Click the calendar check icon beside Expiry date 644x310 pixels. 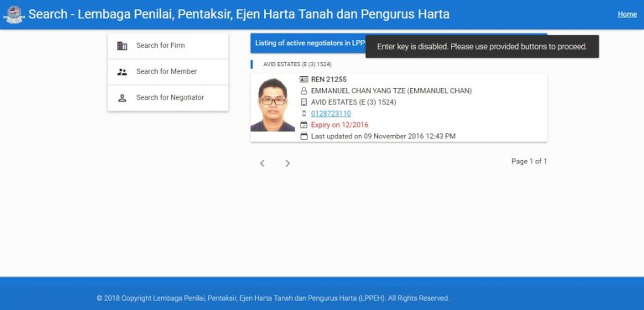click(304, 125)
